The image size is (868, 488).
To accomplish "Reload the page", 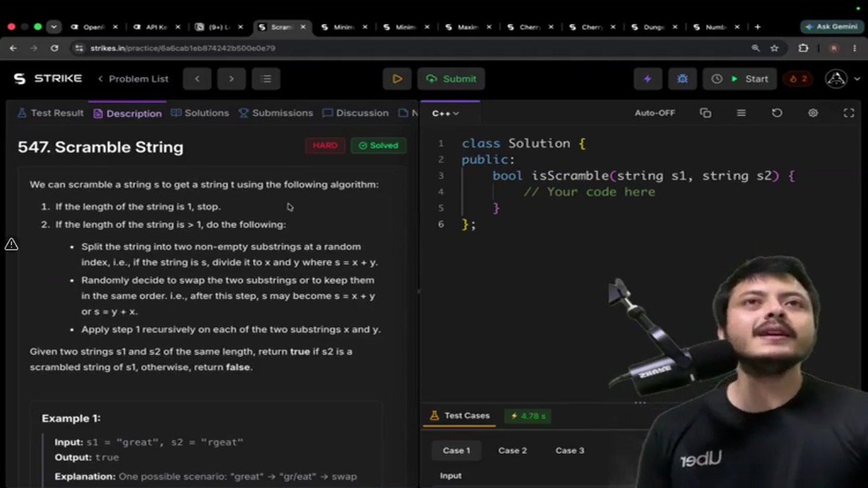I will click(x=54, y=48).
